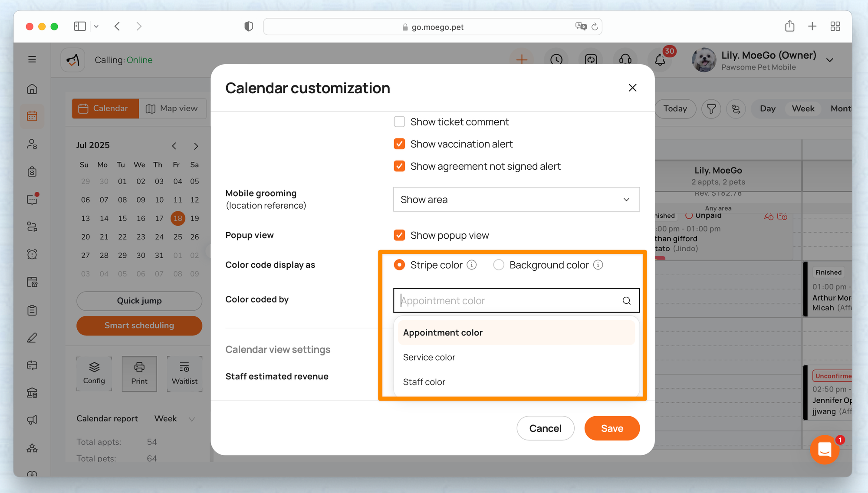Click Stripe color info icon
Screen dimensions: 868x493
coord(472,265)
